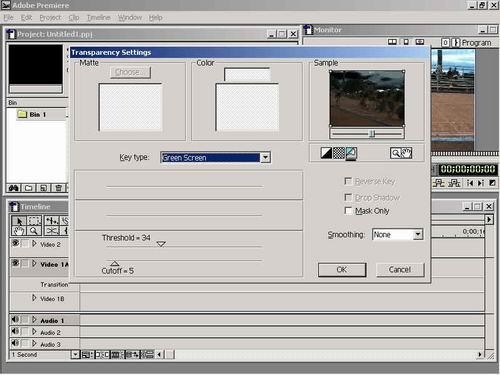The width and height of the screenshot is (500, 375).
Task: Select the Hand tool in Transparency Settings
Action: coord(406,153)
